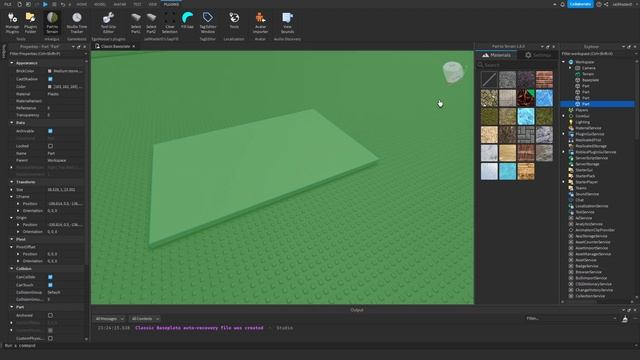The width and height of the screenshot is (640, 360).
Task: Open View Sounds audio discovery
Action: point(287,22)
